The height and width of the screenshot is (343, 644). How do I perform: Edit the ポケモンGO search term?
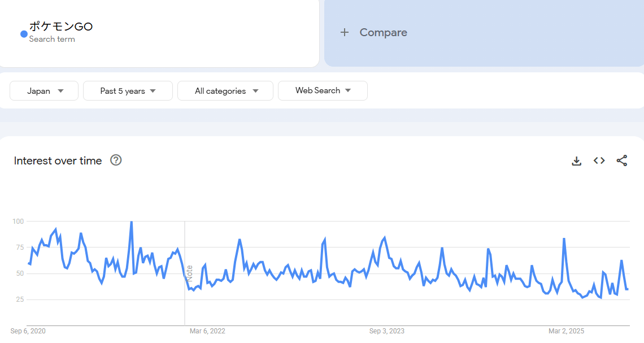61,26
